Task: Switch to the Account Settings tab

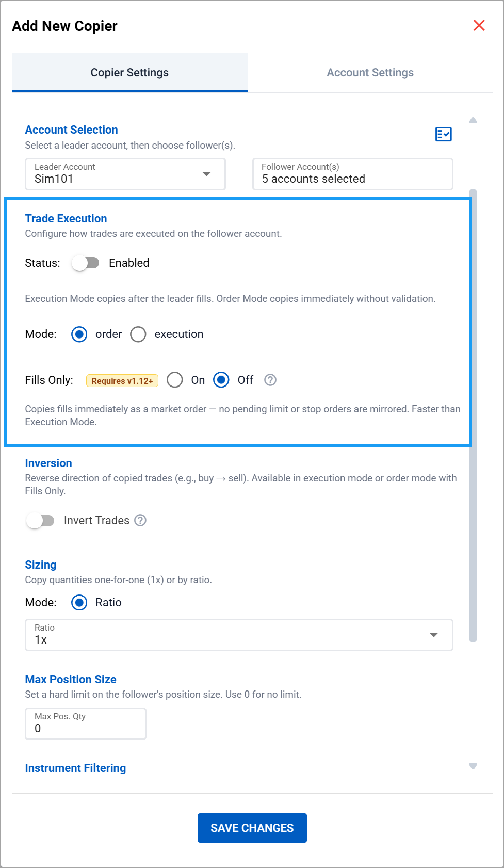Action: 370,73
